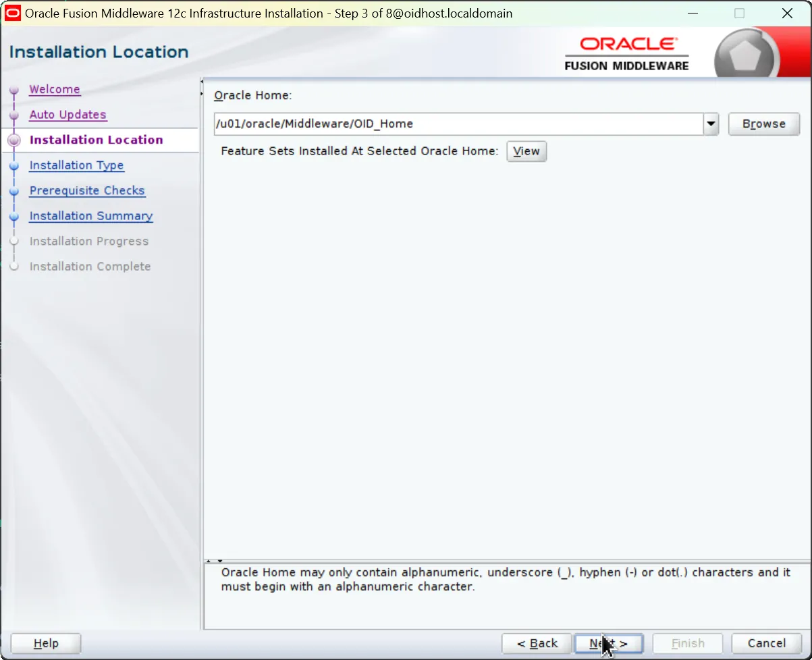Click the Oracle app icon in title bar
812x660 pixels.
click(x=13, y=13)
